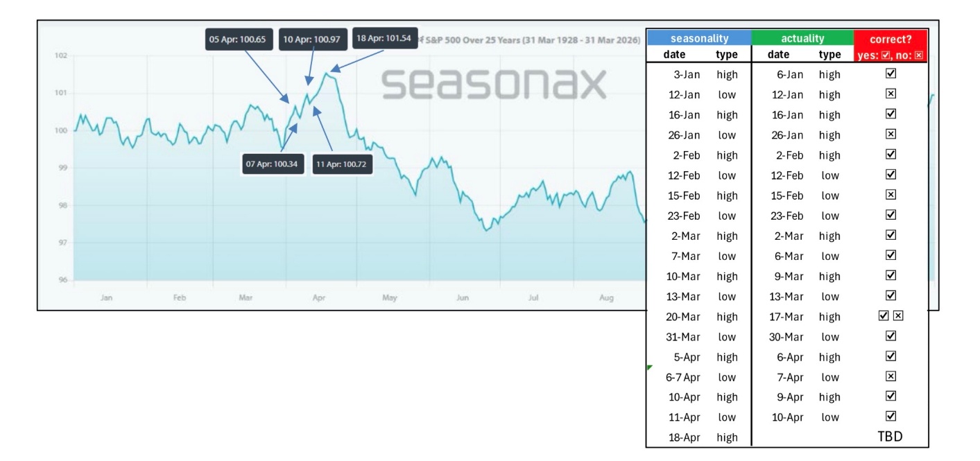Click the Jan label on the chart axis

click(x=106, y=298)
